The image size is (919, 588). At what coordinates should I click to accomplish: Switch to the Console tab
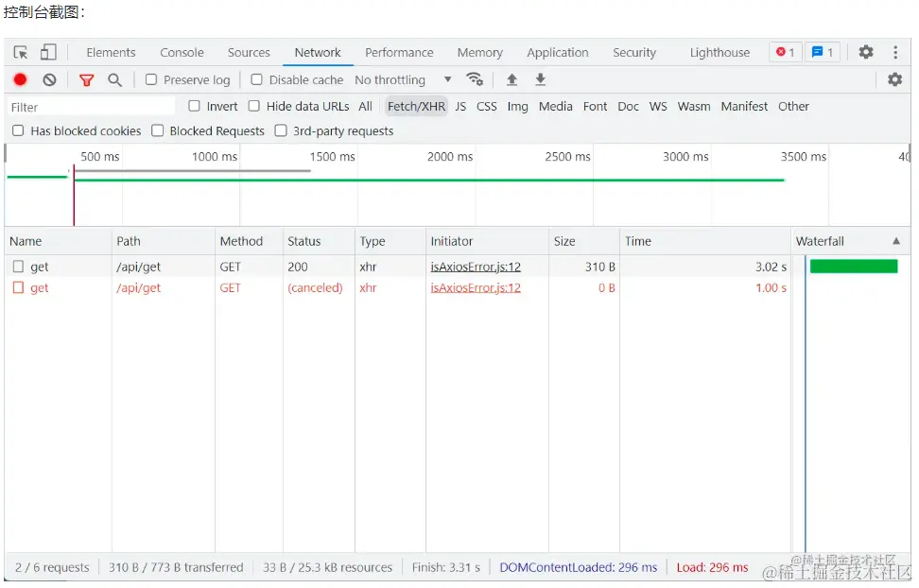coord(182,52)
